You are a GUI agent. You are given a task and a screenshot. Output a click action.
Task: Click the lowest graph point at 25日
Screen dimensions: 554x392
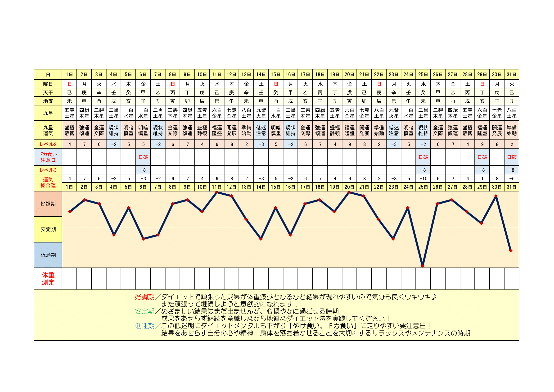423,266
